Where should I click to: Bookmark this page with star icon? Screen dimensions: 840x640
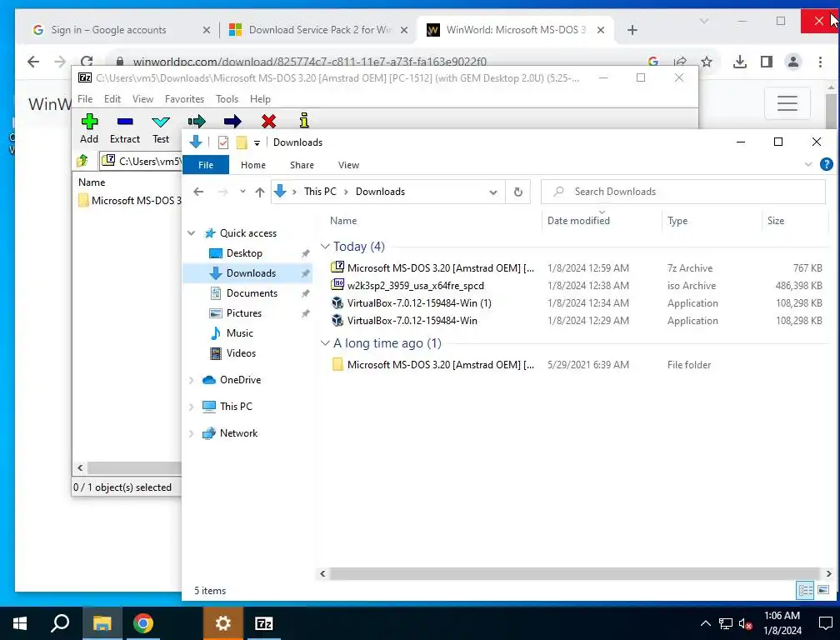pyautogui.click(x=707, y=62)
